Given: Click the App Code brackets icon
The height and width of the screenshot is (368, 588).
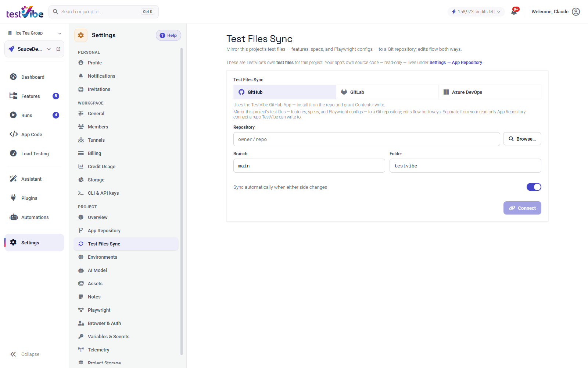Looking at the screenshot, I should pos(14,134).
